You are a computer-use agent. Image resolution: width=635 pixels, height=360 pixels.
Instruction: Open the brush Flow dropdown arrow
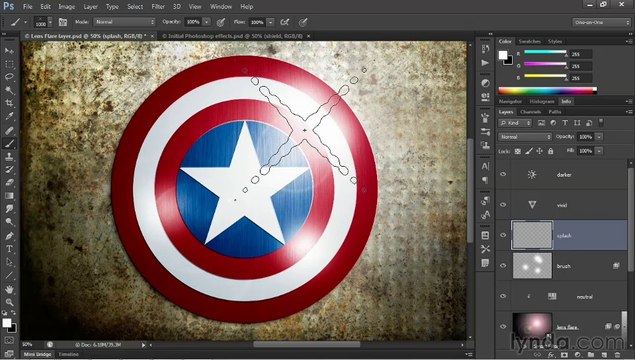(x=271, y=22)
